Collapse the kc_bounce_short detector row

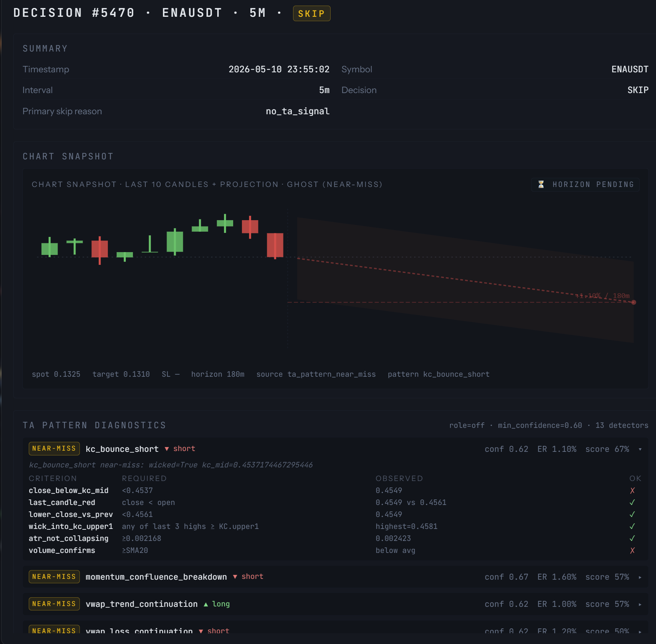640,449
